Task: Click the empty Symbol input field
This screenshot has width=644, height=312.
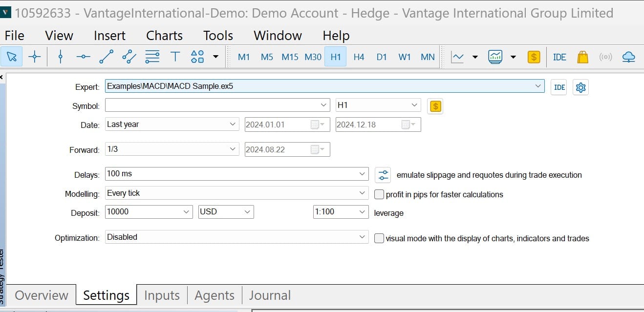Action: coord(210,105)
